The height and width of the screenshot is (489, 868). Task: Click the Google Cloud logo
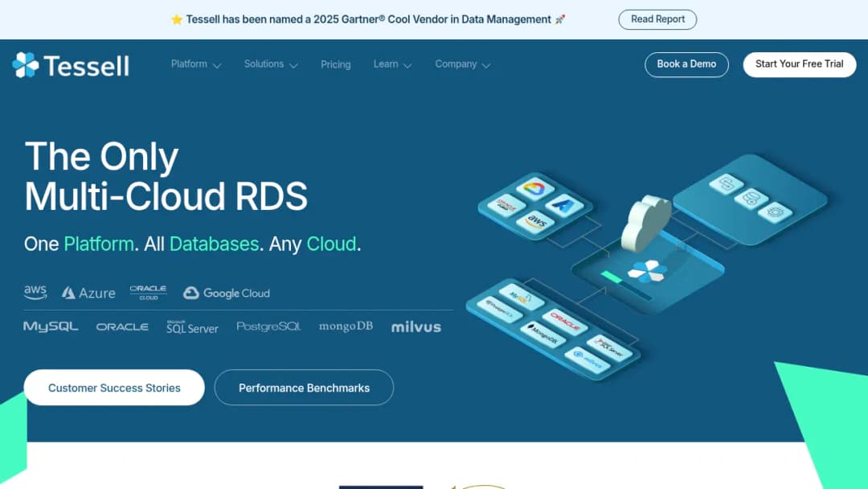[x=227, y=293]
